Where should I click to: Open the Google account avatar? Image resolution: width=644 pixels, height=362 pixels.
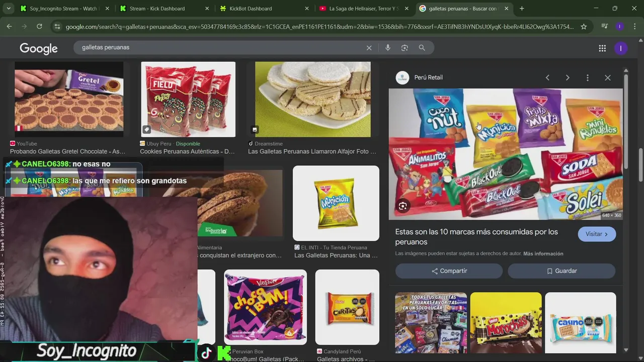pyautogui.click(x=620, y=48)
